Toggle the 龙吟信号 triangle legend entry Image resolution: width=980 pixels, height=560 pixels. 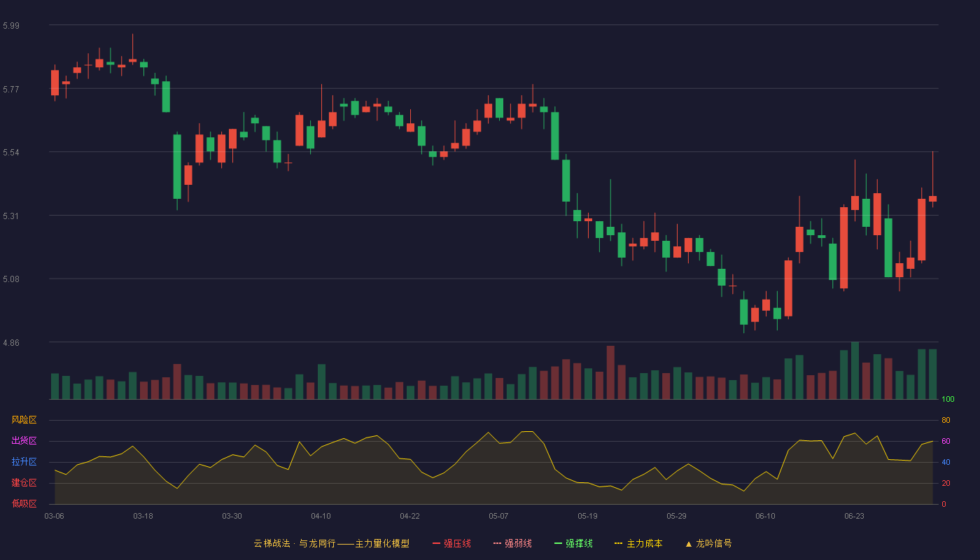coord(708,543)
